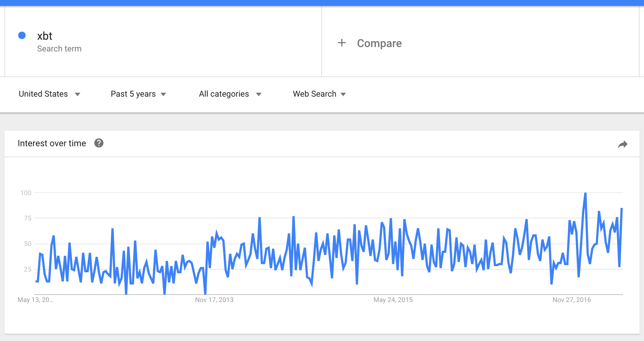Click the share arrow icon
Viewport: 644px width, 341px height.
click(623, 144)
